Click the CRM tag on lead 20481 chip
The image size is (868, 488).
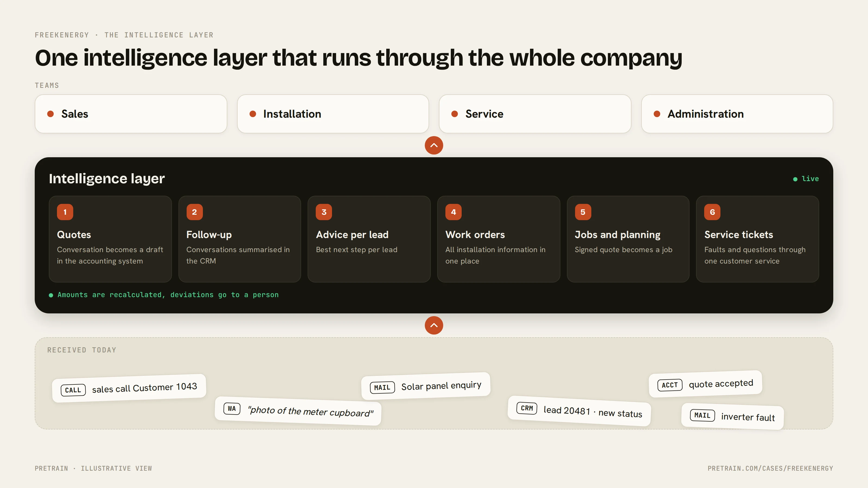(527, 408)
